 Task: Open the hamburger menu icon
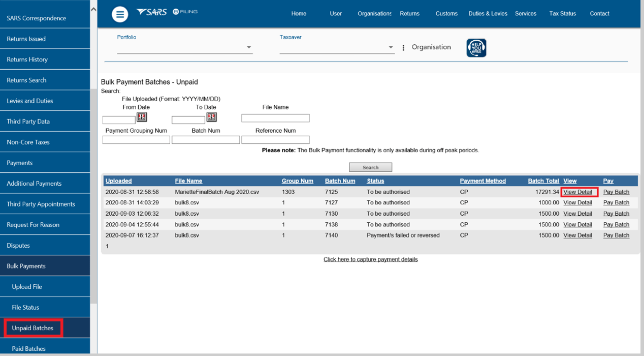pos(120,14)
